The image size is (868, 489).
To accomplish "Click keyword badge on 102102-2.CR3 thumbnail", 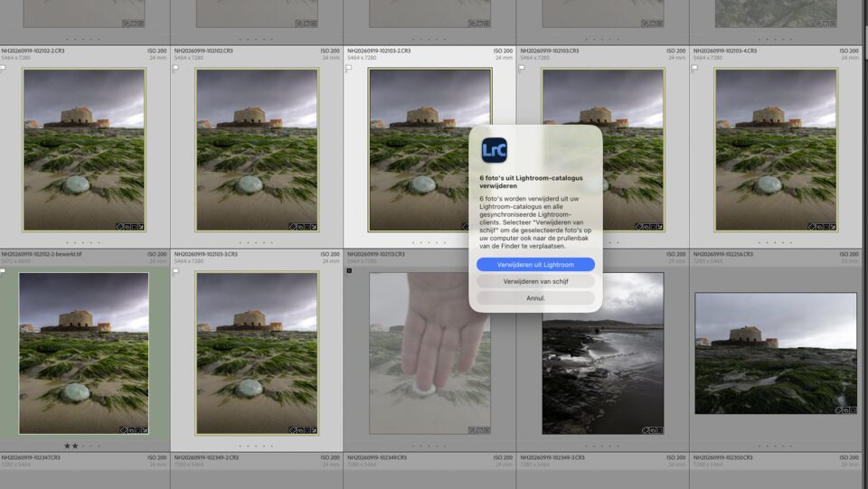I will 119,227.
